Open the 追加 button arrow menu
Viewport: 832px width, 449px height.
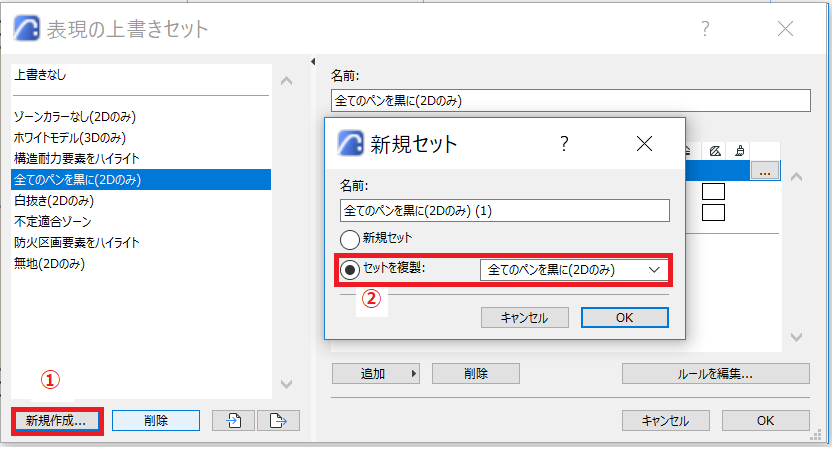point(414,374)
